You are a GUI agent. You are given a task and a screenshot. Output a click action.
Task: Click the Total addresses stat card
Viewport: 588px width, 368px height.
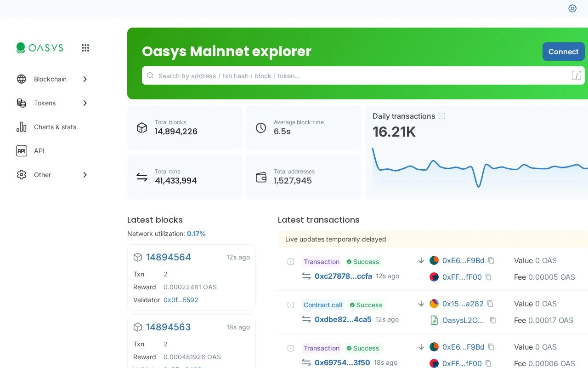[304, 177]
